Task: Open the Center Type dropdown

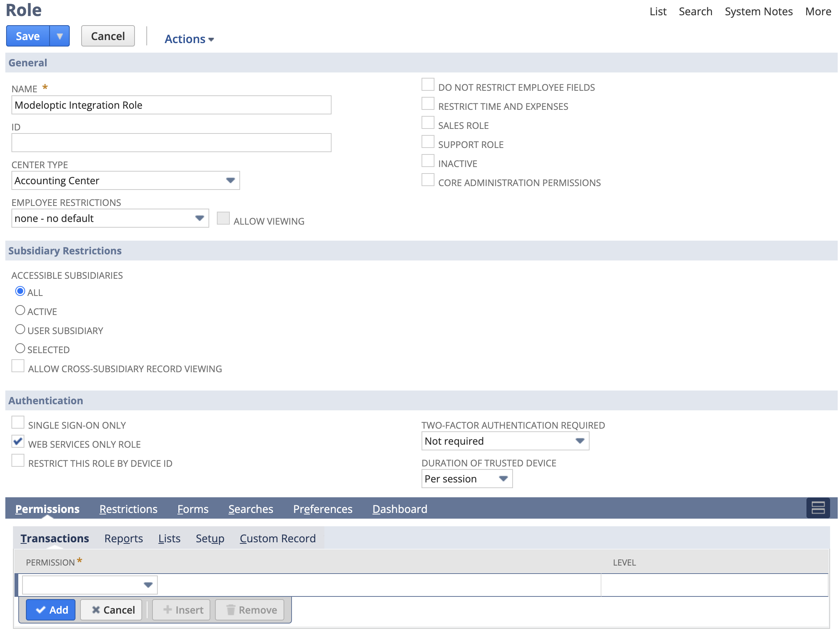Action: 230,180
